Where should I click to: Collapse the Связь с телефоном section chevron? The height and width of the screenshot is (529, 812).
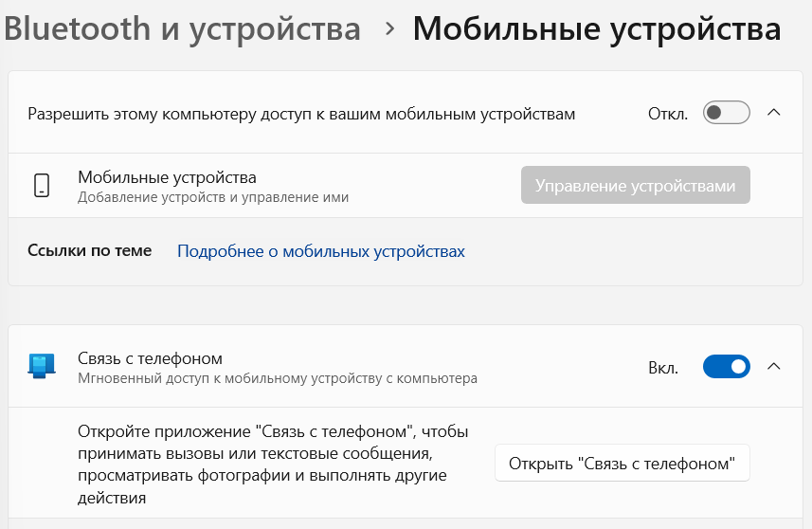[x=774, y=367]
